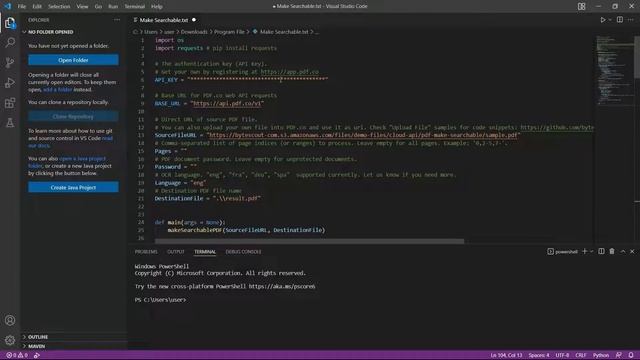Select the Make Searchable.txt editor tab
640x360 pixels.
(x=164, y=20)
